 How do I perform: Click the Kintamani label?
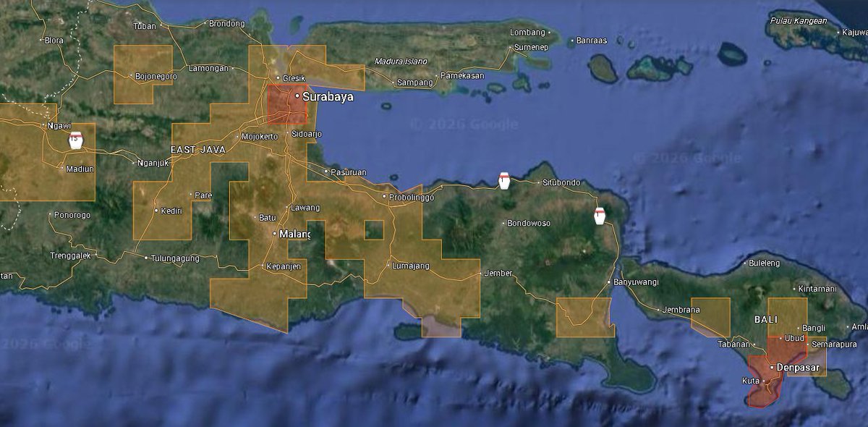(817, 289)
